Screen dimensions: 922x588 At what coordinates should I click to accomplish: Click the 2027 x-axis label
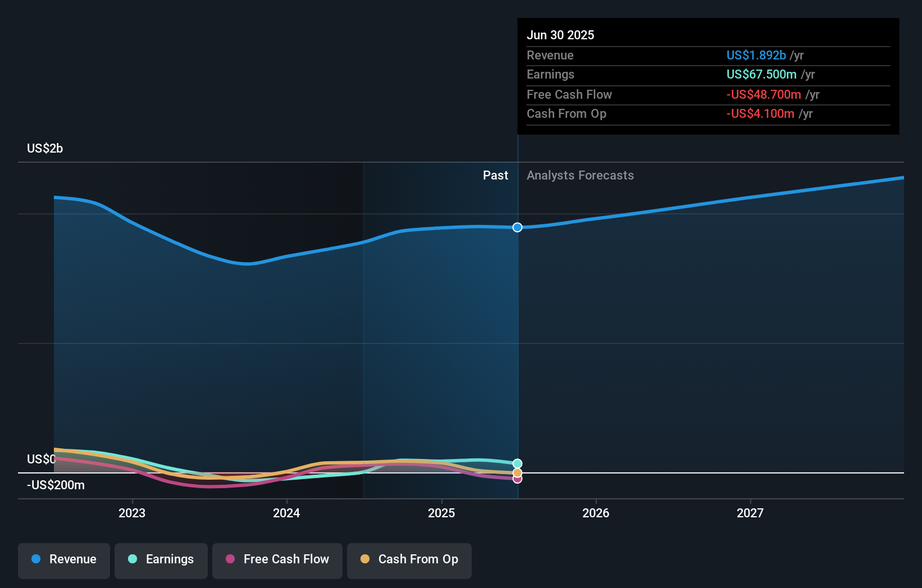(x=750, y=513)
